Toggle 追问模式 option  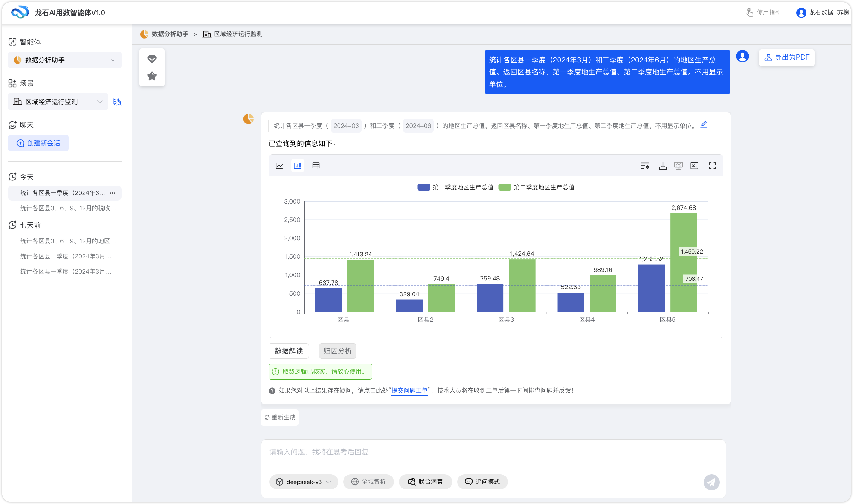coord(482,482)
